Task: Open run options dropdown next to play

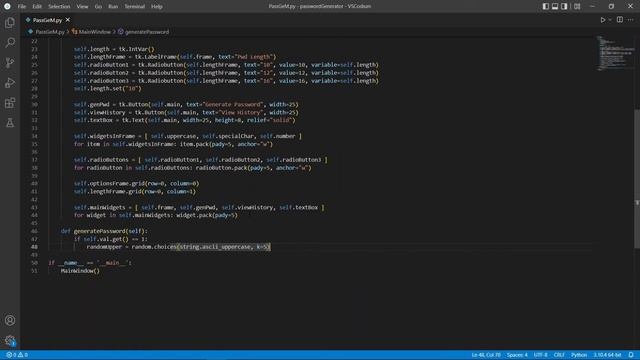Action: 610,20
